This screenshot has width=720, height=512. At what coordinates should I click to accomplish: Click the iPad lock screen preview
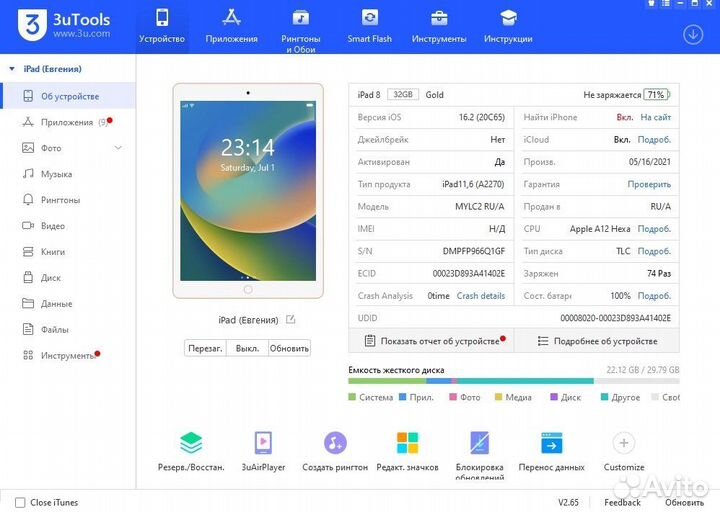pos(247,190)
